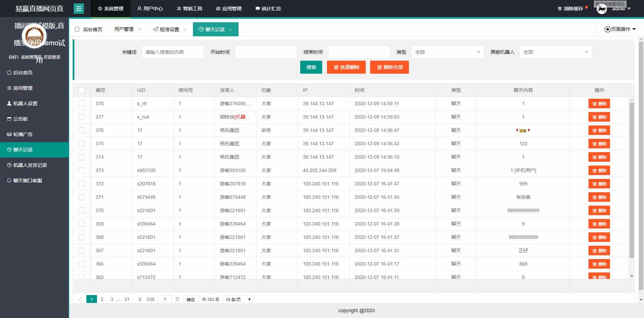Check the row 375 checkbox

coord(82,144)
